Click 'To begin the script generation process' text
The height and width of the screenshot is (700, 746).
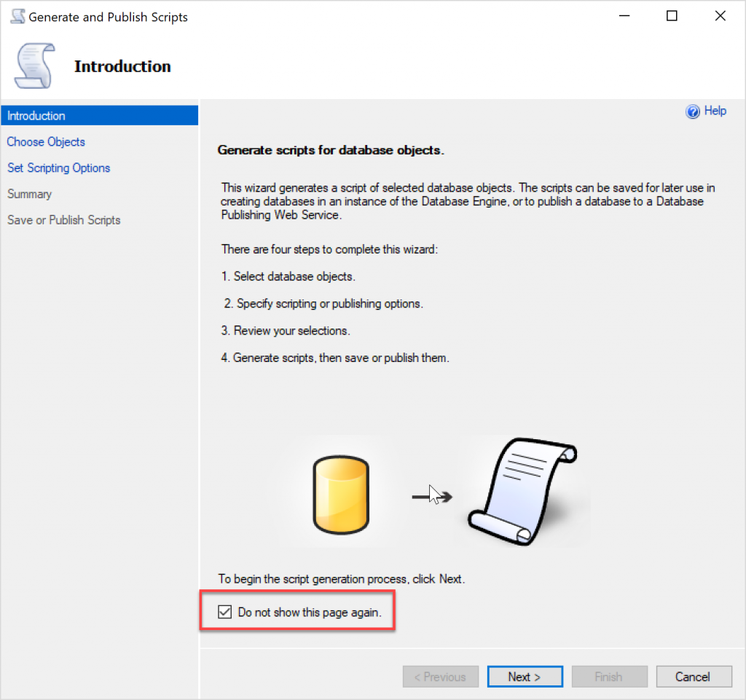(x=342, y=579)
